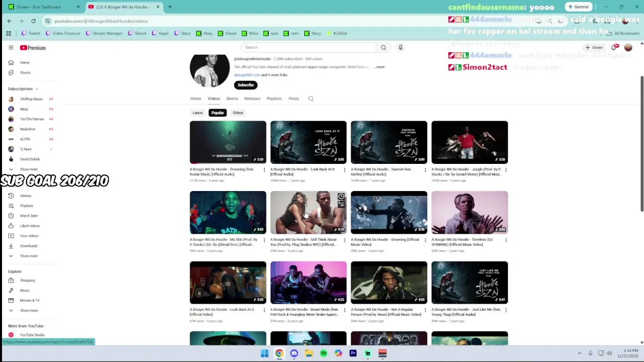Click the YouTube search input field
Screen dimensions: 644x362
[308, 47]
